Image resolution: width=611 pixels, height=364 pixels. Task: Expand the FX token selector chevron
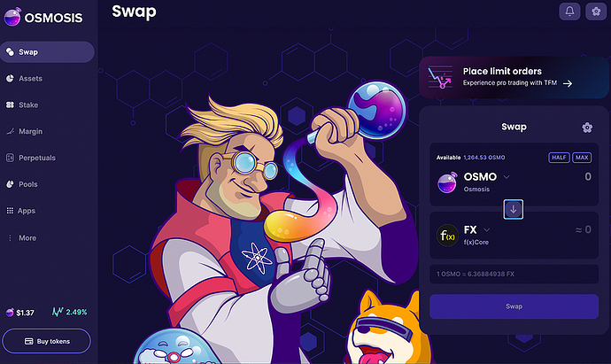[487, 230]
